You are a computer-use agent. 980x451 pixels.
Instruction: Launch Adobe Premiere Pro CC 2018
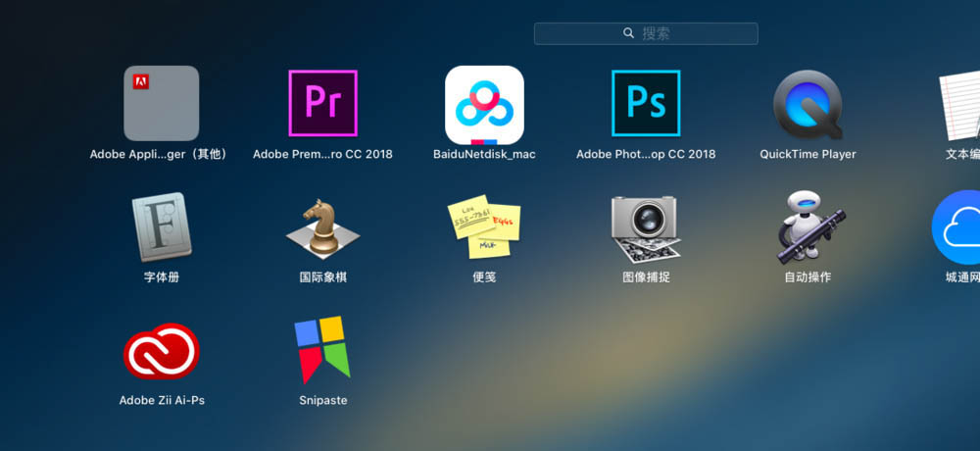[322, 103]
